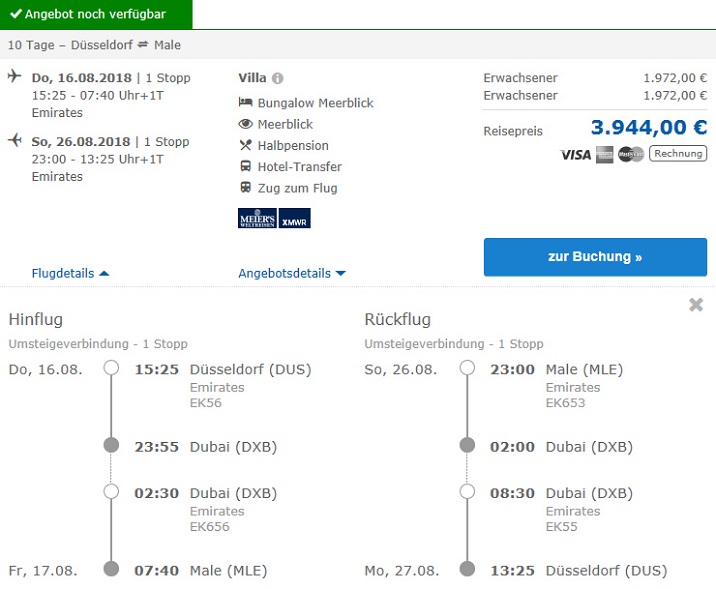Click the eye icon beside Meerblick
This screenshot has width=716, height=589.
click(246, 124)
